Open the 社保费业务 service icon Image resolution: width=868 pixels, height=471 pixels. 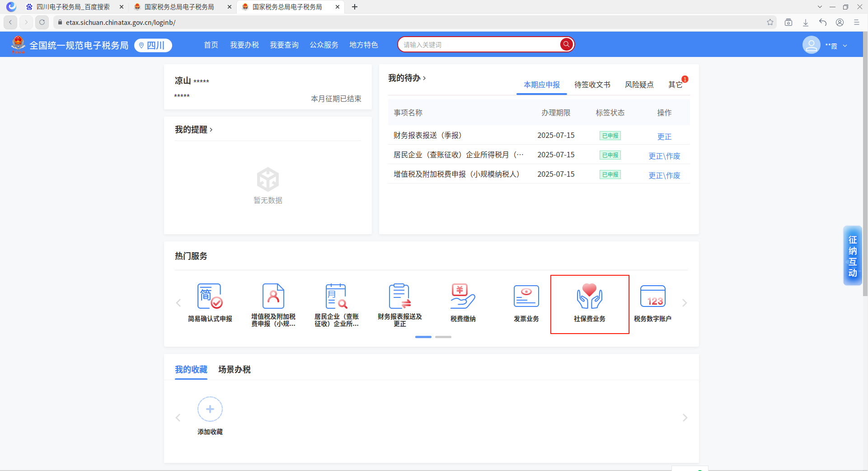coord(589,297)
